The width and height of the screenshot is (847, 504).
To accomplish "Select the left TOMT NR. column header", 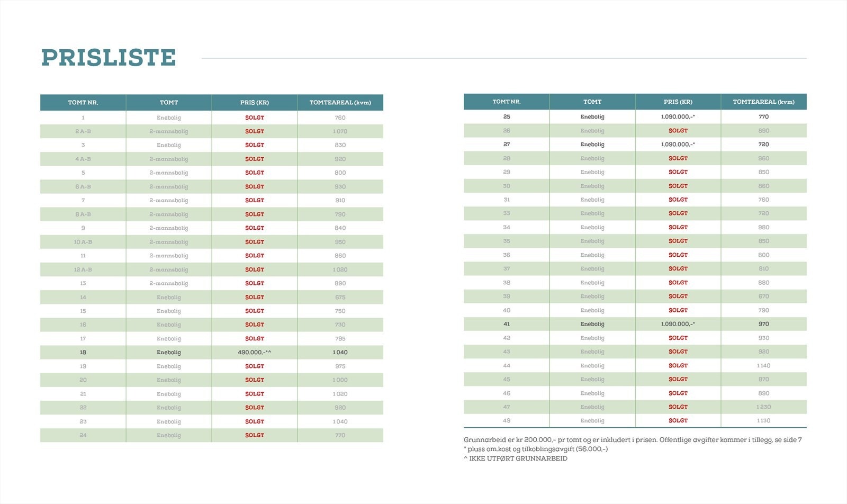I will click(x=83, y=103).
